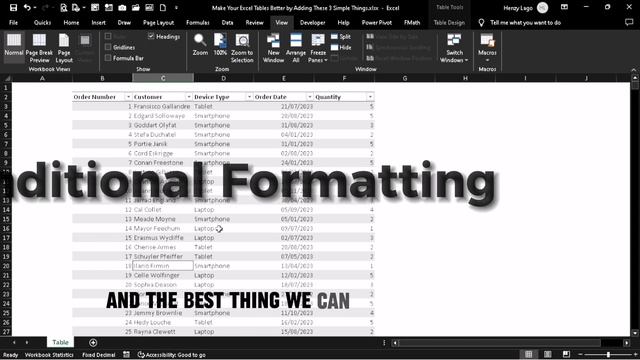Switch to the Insert tab
640x360 pixels.
click(x=98, y=22)
